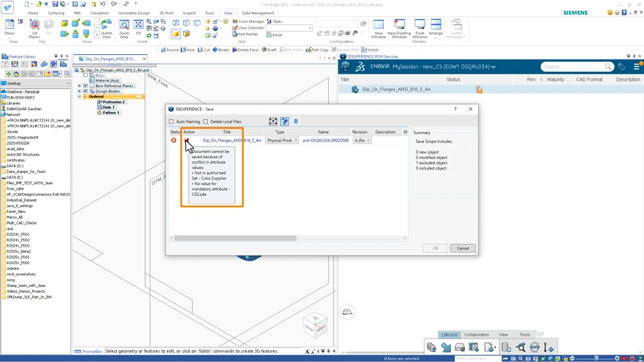Click the bookmark icon in Save dialog
The image size is (644, 362).
click(x=296, y=121)
